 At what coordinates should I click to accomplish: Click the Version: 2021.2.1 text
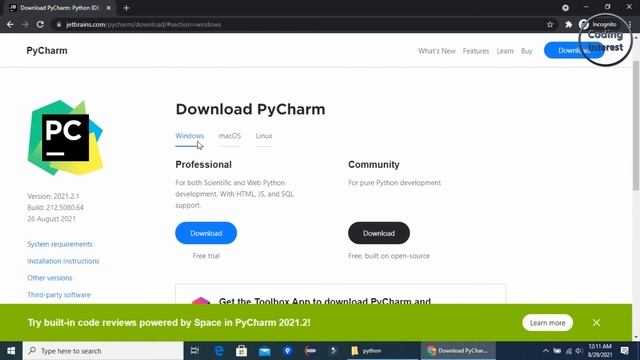(x=53, y=196)
